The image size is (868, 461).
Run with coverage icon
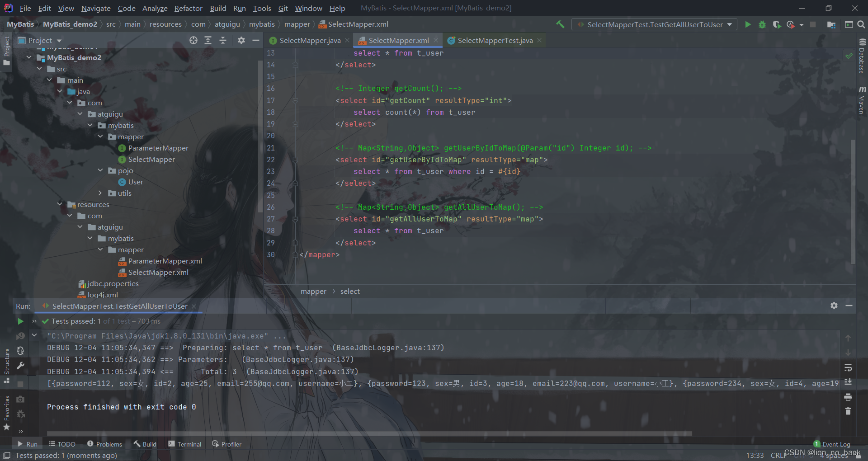pyautogui.click(x=777, y=24)
